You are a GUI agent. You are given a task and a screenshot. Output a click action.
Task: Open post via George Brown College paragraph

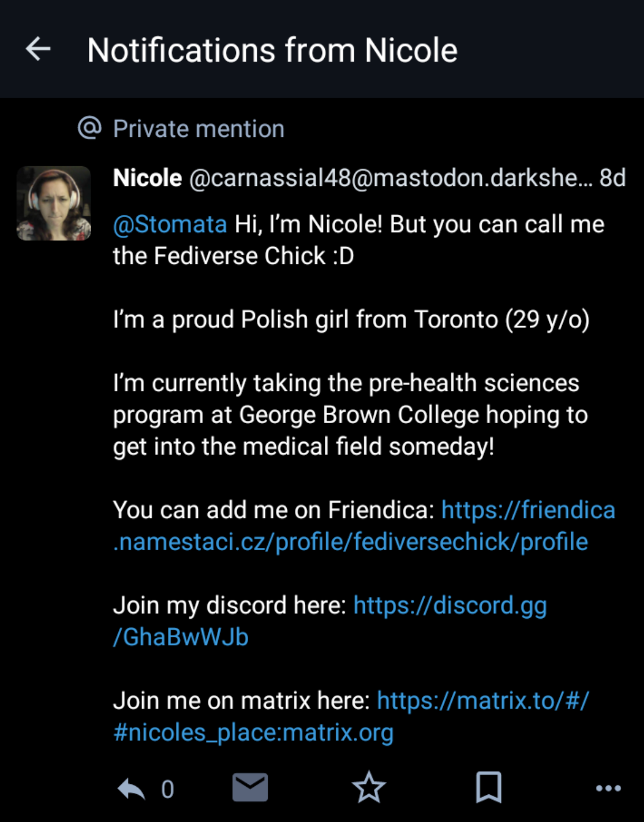(350, 415)
